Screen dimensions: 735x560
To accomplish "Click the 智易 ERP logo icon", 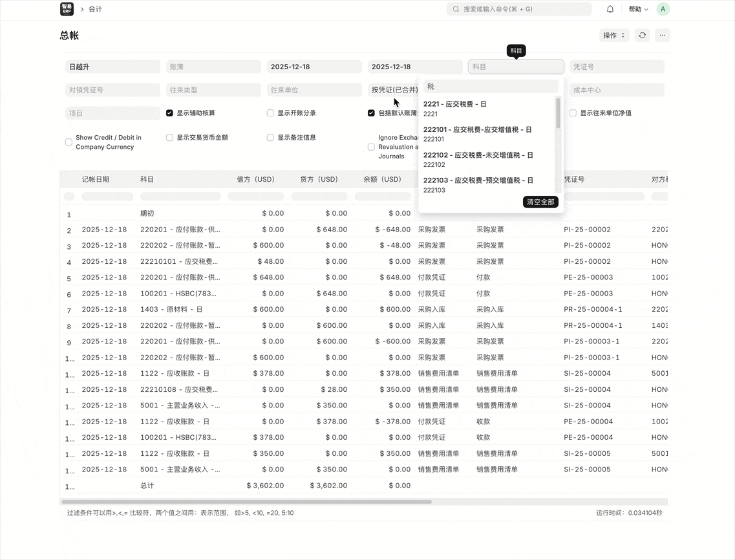I will 67,9.
